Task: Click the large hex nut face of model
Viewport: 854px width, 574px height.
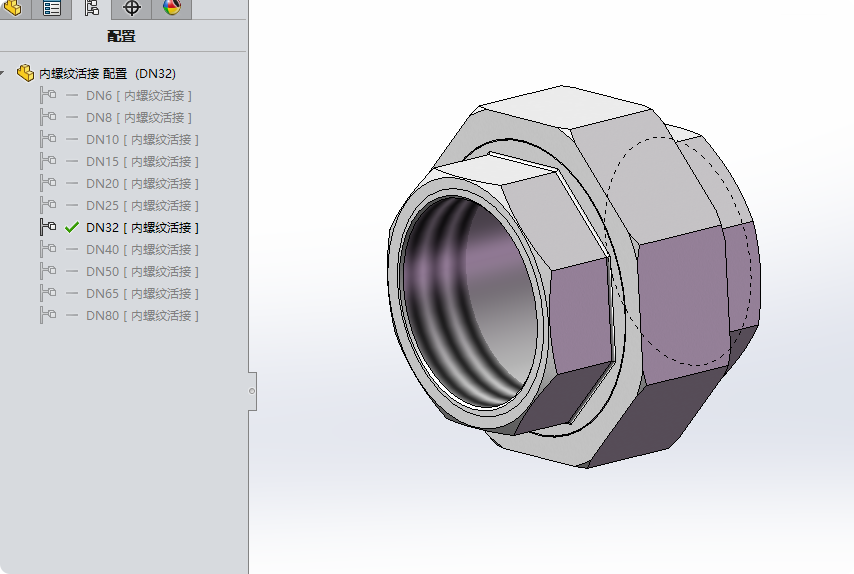Action: coord(684,305)
